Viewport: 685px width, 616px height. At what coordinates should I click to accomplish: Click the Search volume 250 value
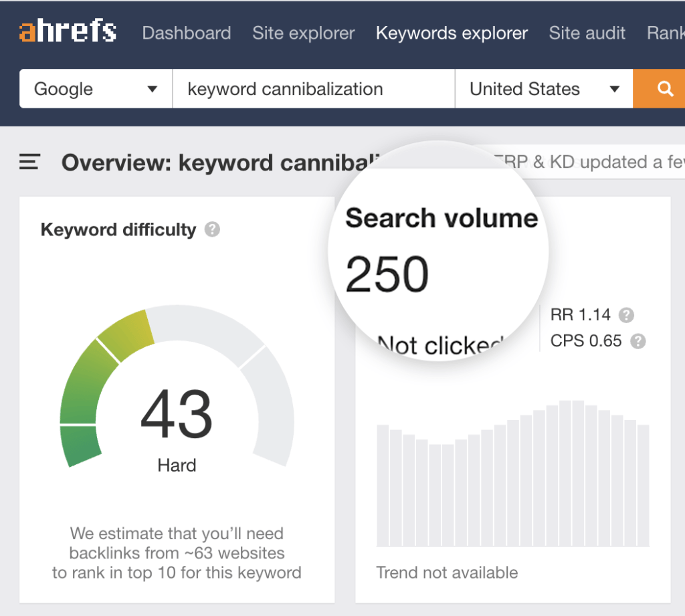tap(387, 274)
